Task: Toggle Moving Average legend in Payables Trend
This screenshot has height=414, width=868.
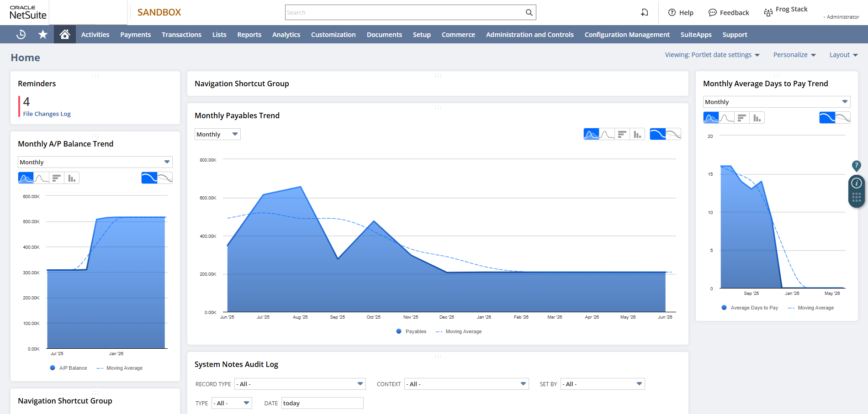Action: click(x=459, y=331)
